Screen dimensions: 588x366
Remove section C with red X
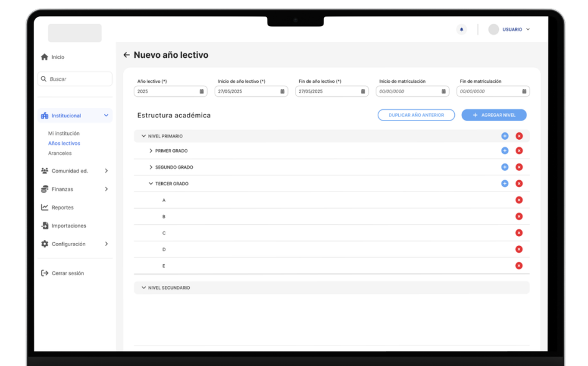519,233
